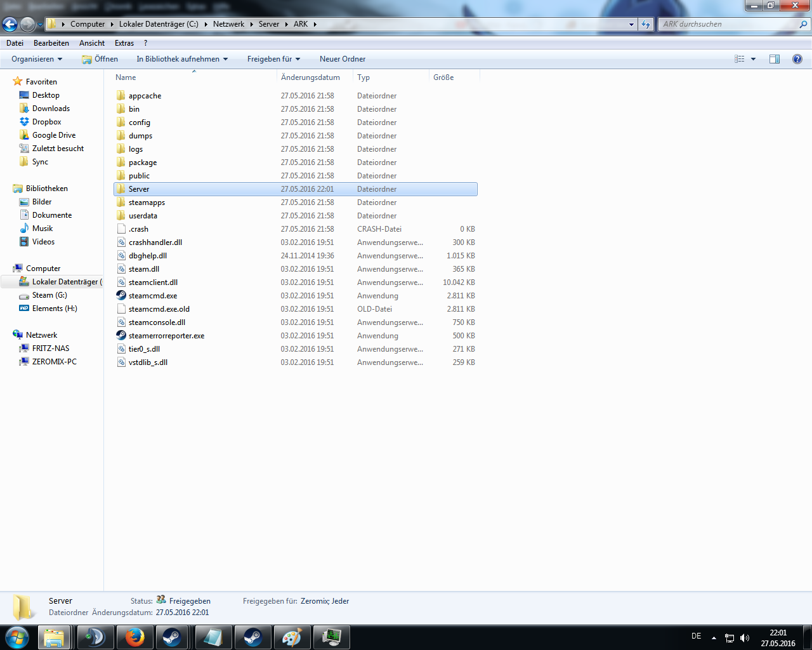Open recent pages dropdown next to forward arrow
Image resolution: width=812 pixels, height=650 pixels.
click(x=40, y=25)
